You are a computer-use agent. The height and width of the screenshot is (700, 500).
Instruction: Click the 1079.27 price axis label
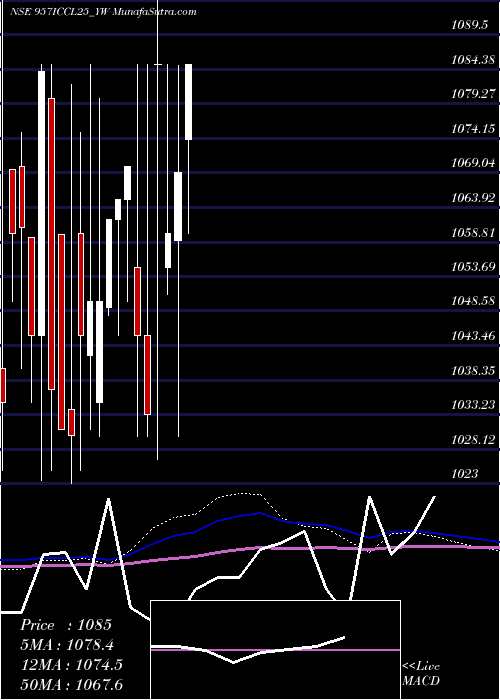[473, 94]
